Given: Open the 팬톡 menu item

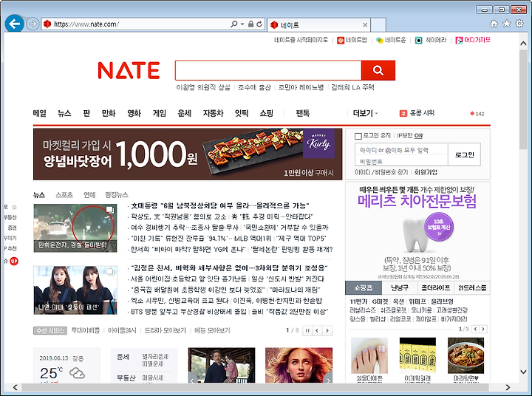Looking at the screenshot, I should 303,113.
